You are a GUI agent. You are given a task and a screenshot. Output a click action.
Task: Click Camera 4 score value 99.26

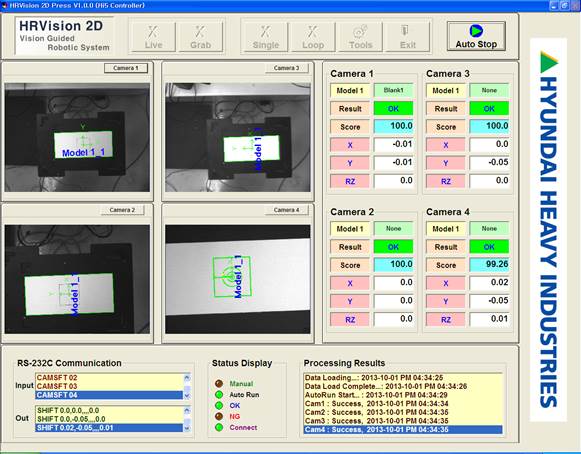tap(489, 265)
